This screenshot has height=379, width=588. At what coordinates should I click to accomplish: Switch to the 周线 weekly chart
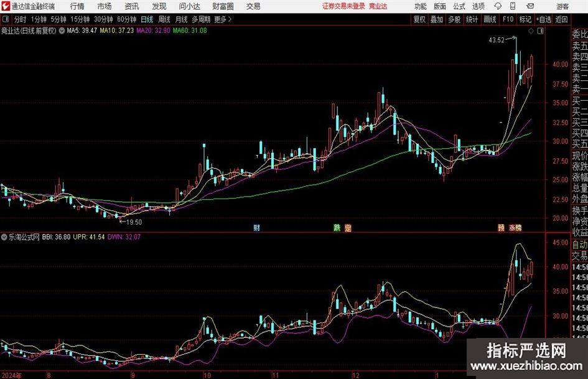[164, 19]
